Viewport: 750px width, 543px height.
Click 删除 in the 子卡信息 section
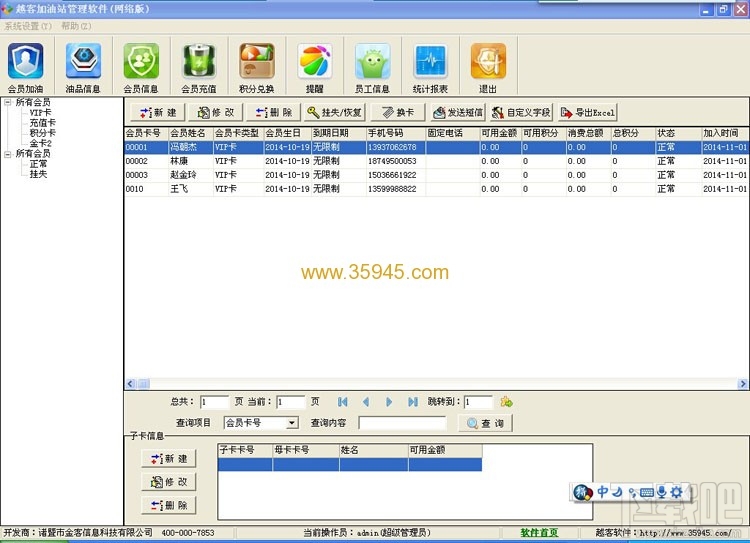[x=169, y=505]
